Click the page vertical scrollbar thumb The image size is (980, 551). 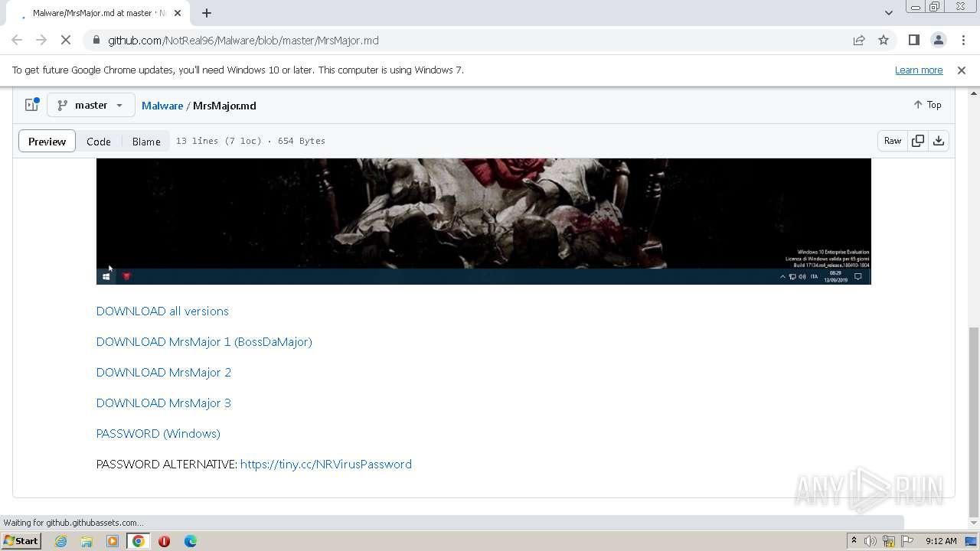pos(974,422)
